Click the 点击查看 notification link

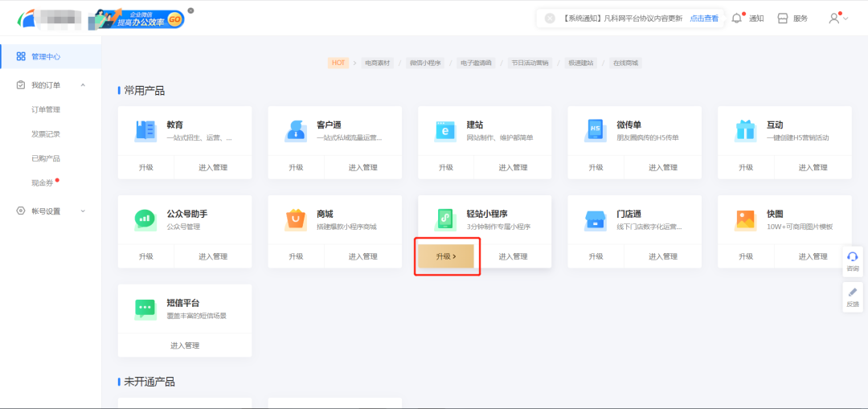[704, 18]
